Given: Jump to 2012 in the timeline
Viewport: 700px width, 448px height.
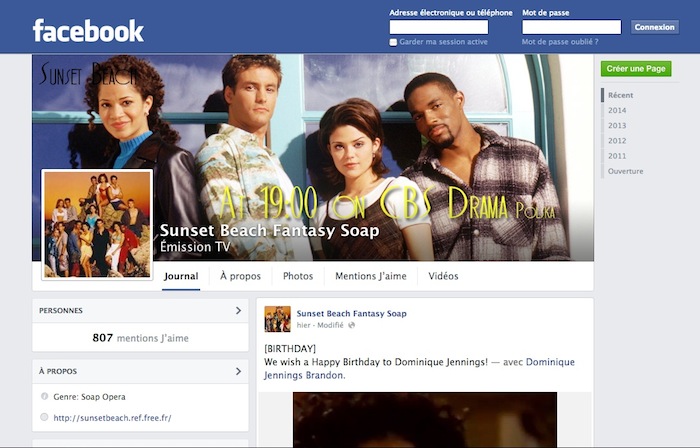Looking at the screenshot, I should (617, 141).
